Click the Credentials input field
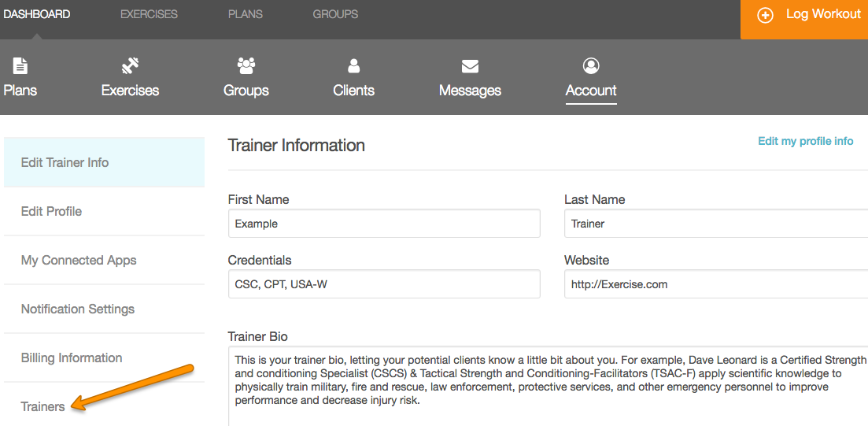The height and width of the screenshot is (426, 868). pyautogui.click(x=384, y=284)
